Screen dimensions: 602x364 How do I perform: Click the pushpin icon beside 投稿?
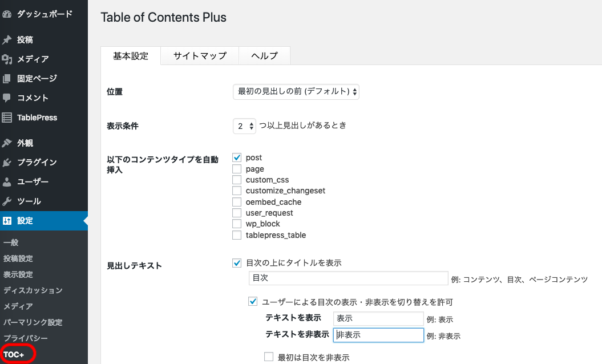7,39
